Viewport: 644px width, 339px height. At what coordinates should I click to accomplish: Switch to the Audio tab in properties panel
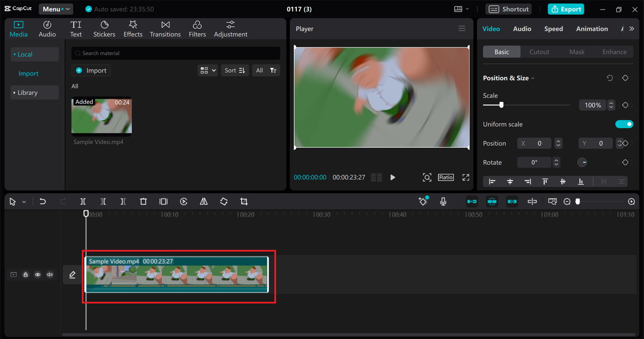tap(522, 29)
